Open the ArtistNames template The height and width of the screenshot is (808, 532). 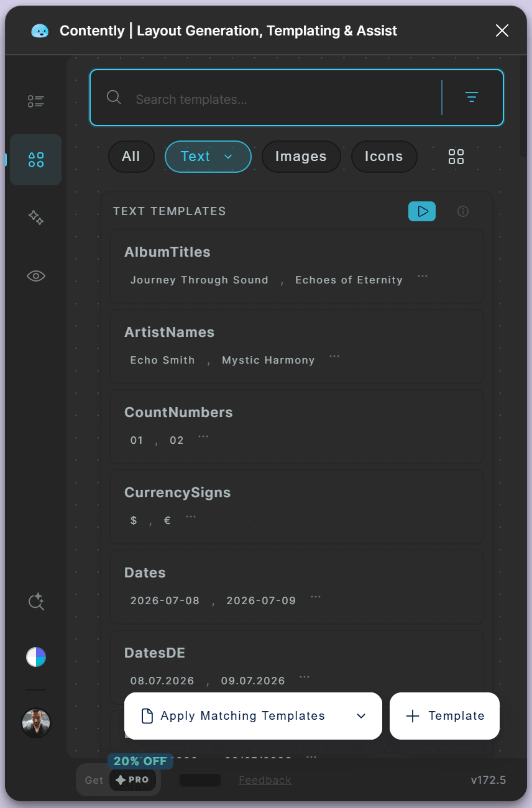click(296, 346)
